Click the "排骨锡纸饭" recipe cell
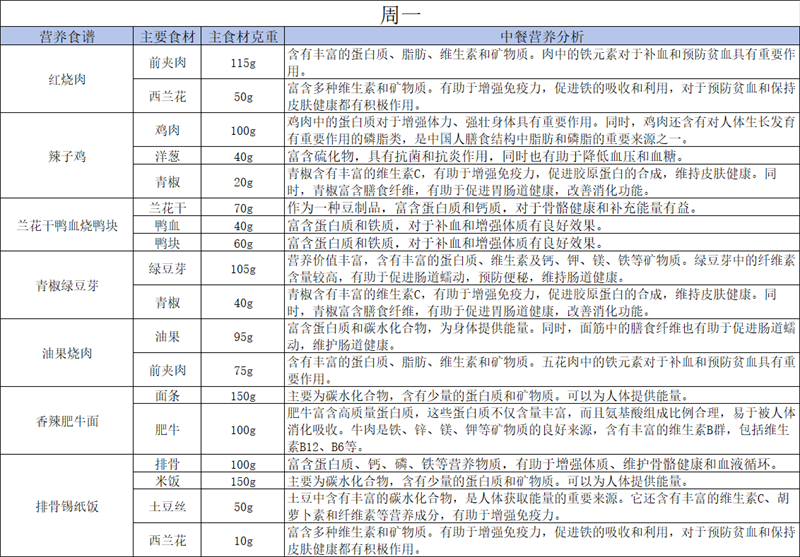 click(x=67, y=507)
